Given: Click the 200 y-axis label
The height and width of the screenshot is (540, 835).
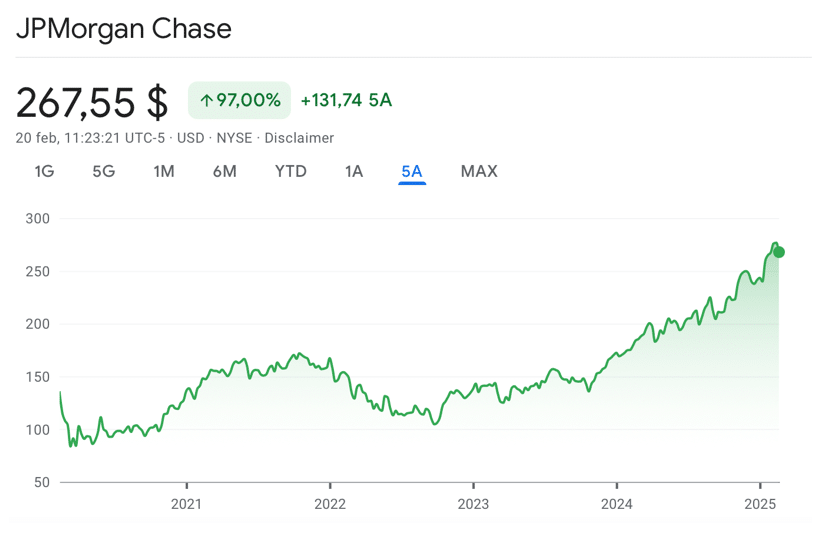Looking at the screenshot, I should pos(37,324).
